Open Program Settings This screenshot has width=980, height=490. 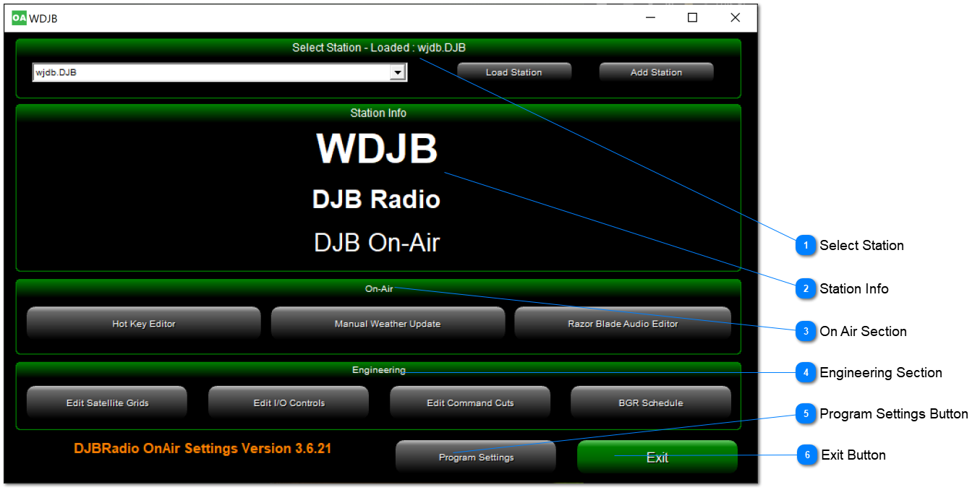coord(476,457)
